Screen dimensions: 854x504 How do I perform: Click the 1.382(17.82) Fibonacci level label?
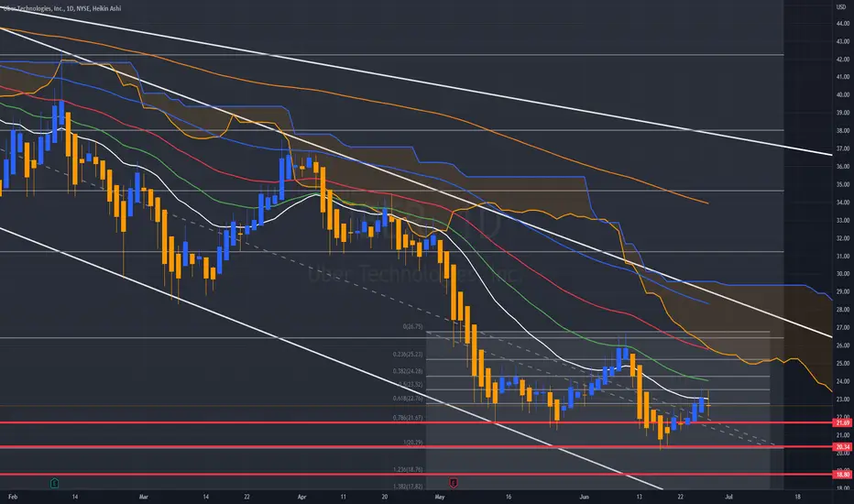408,487
